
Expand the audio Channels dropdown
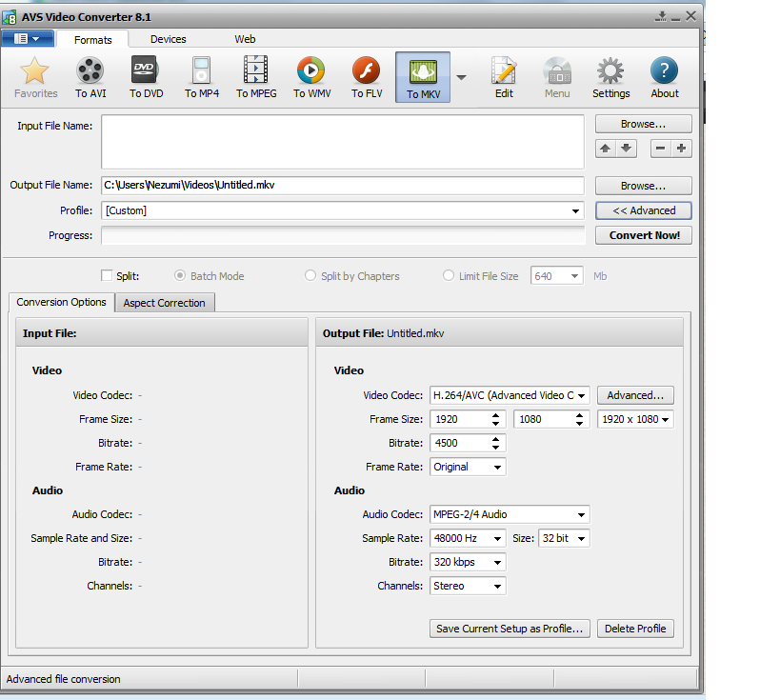point(468,587)
